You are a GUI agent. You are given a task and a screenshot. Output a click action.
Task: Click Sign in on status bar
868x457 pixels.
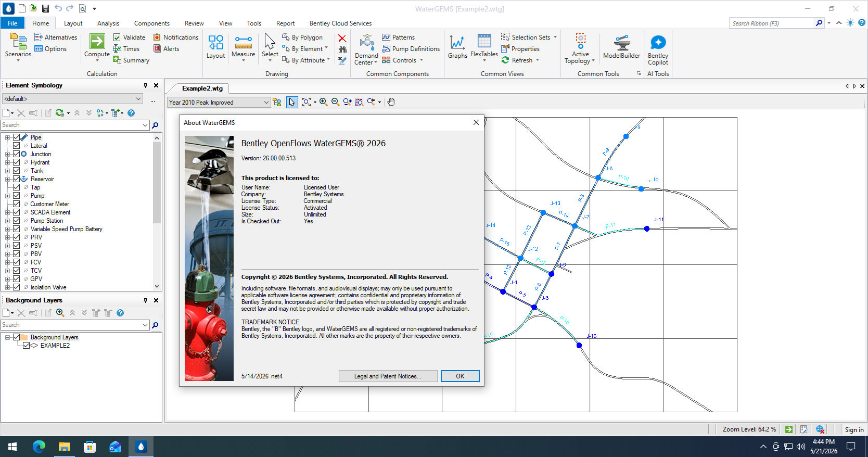coord(854,429)
